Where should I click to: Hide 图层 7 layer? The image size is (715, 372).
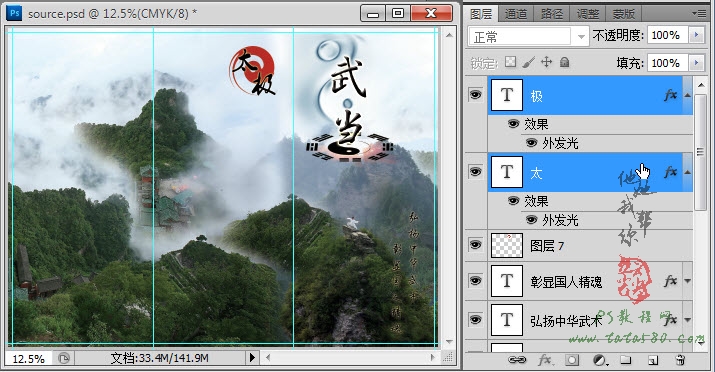click(x=476, y=245)
